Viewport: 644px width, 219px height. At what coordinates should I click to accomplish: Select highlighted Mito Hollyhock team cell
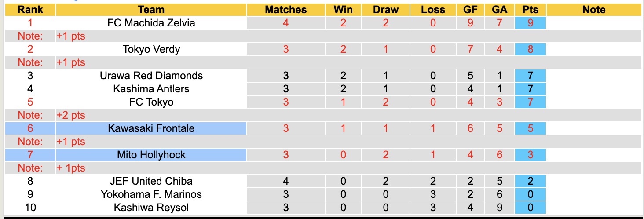tap(151, 155)
